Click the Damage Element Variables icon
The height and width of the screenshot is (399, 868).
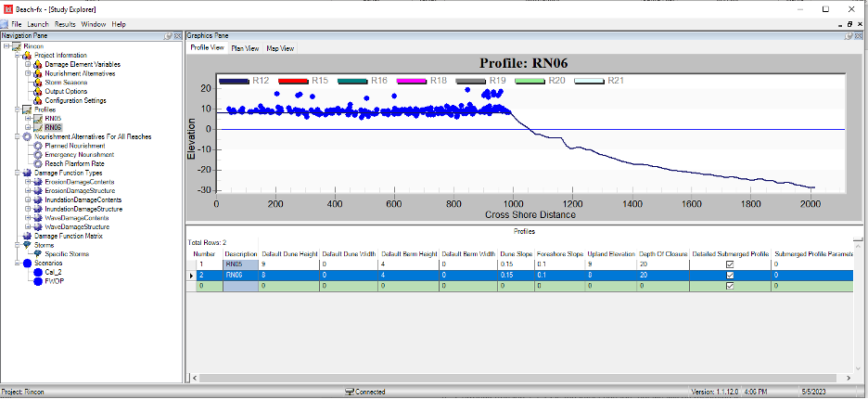[38, 65]
